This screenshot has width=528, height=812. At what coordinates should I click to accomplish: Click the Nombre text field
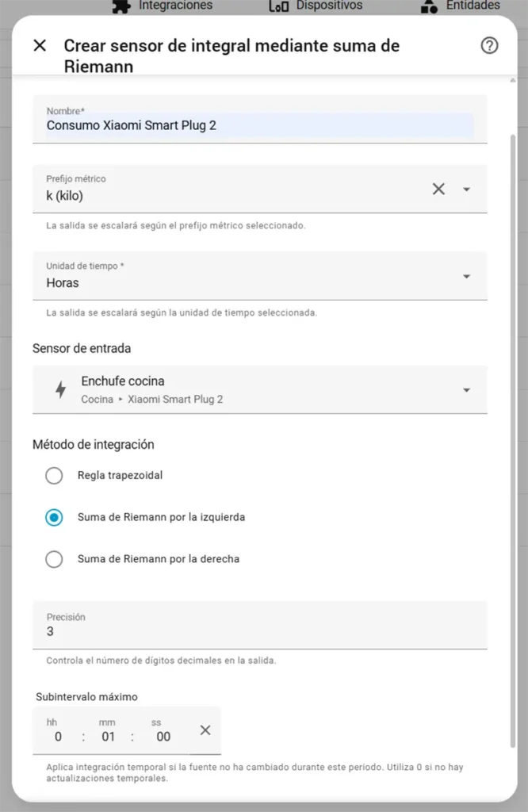coord(238,124)
